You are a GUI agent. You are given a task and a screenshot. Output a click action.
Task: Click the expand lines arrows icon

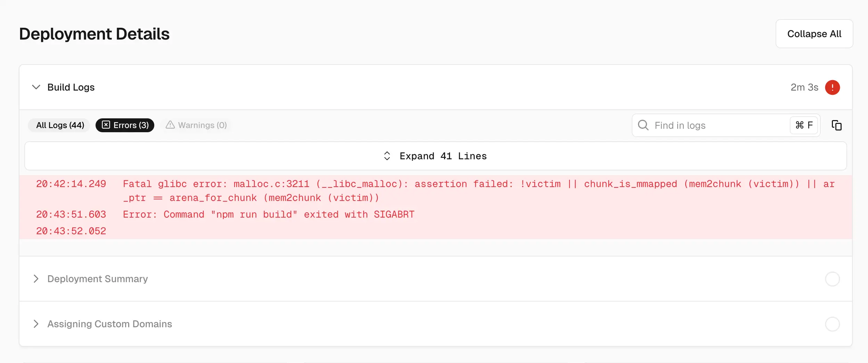coord(387,156)
